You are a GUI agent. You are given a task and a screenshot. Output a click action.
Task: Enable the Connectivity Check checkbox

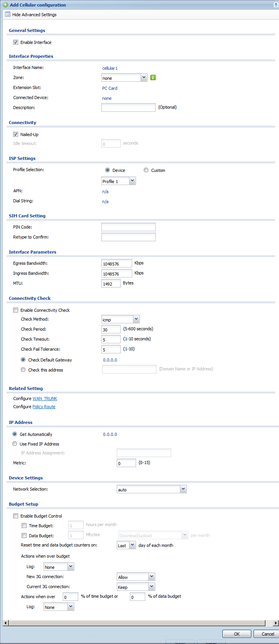16,310
